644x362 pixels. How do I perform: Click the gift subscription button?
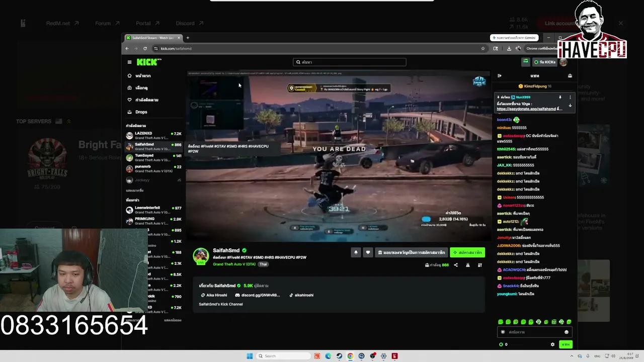(x=411, y=252)
